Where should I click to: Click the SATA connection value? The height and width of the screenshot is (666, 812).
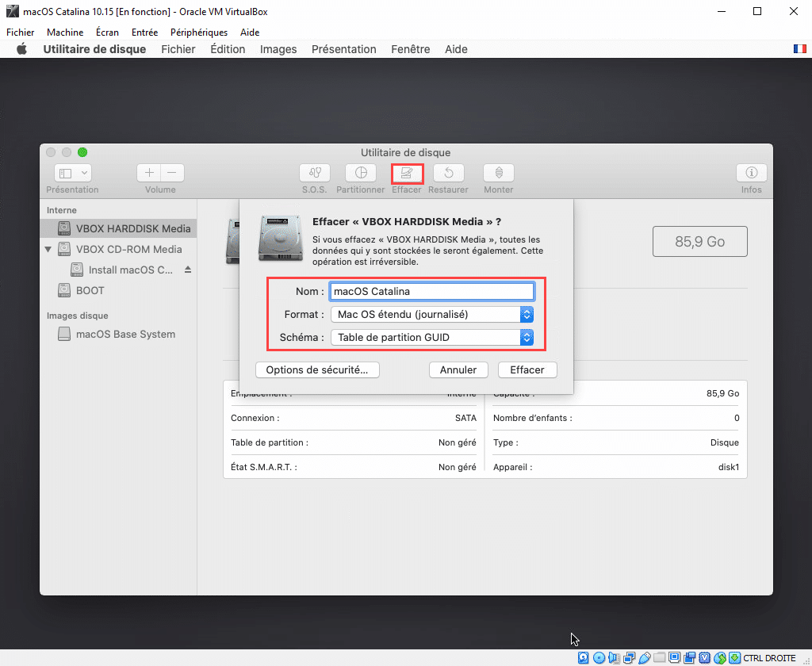(x=465, y=418)
